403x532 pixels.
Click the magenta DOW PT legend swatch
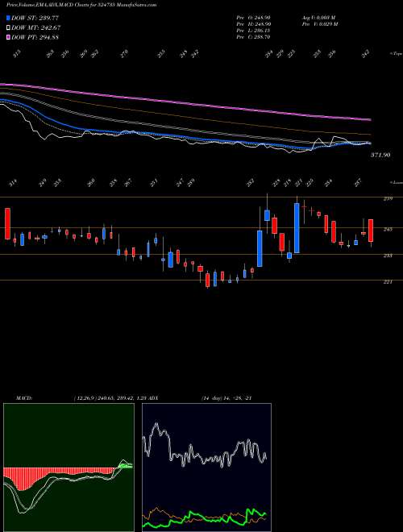click(x=8, y=37)
